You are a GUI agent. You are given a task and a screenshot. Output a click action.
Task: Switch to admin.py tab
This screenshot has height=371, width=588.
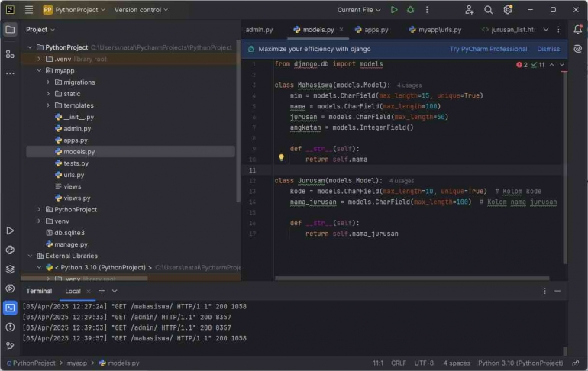pos(259,30)
